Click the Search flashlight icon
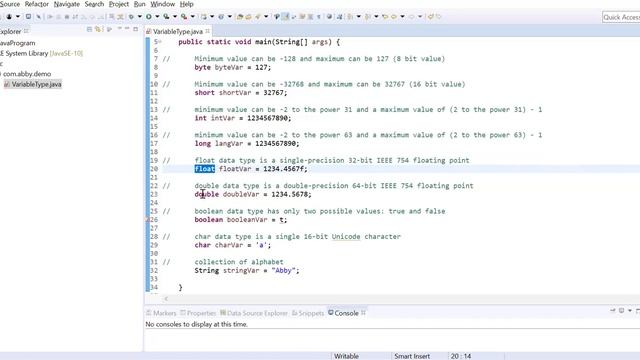Viewport: 640px width, 360px height. pyautogui.click(x=258, y=17)
